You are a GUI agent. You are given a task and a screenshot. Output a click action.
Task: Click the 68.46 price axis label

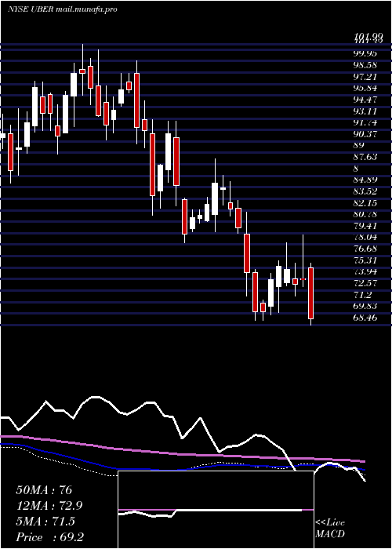pos(365,318)
